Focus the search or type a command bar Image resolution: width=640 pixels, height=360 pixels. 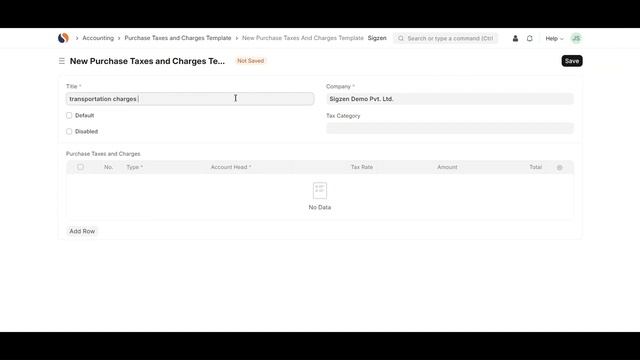(445, 38)
